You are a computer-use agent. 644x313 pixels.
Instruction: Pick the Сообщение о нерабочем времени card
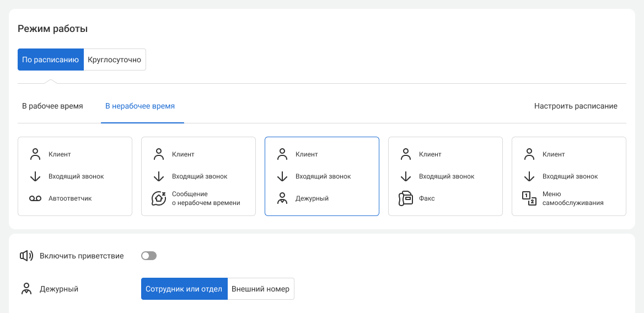pyautogui.click(x=198, y=176)
